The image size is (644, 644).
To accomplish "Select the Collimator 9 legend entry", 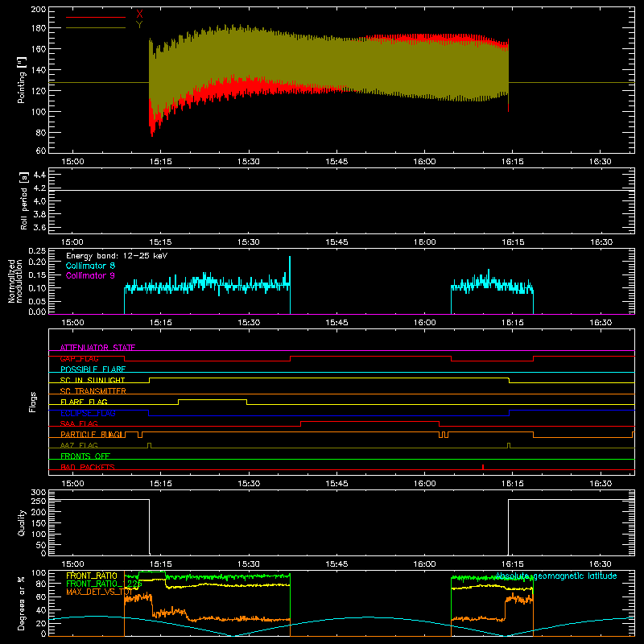I will (x=90, y=275).
